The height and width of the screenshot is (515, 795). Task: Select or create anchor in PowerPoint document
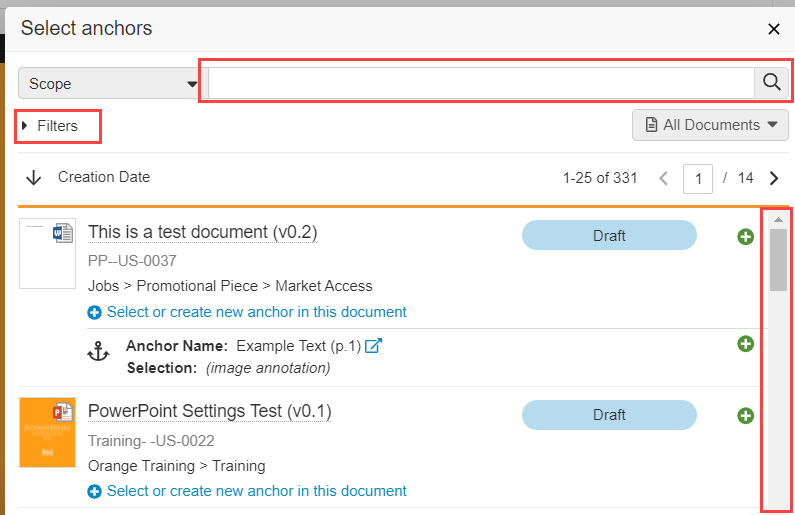tap(256, 491)
